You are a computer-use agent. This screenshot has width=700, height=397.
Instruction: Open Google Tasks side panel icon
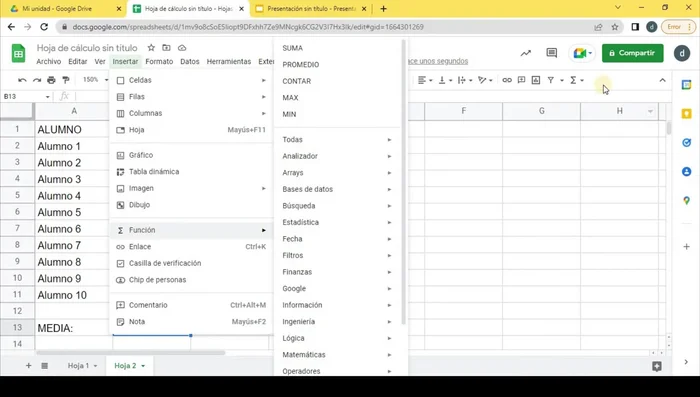(x=687, y=142)
